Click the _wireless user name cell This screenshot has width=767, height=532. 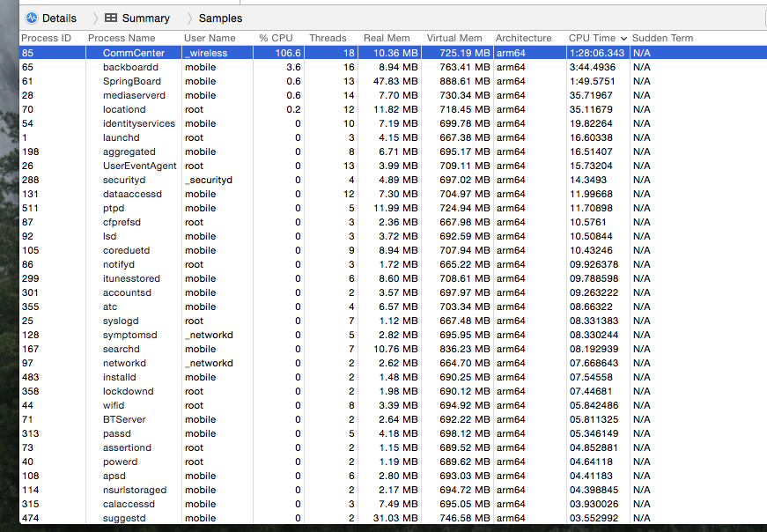(x=206, y=53)
